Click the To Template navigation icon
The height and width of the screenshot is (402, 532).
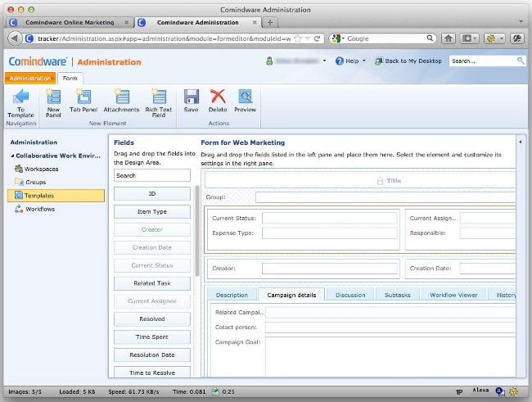click(x=20, y=103)
